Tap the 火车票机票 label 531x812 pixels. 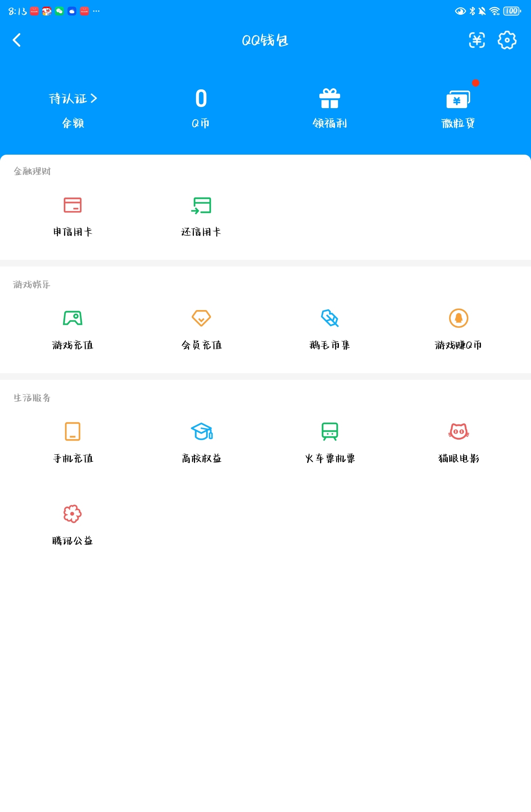coord(330,458)
